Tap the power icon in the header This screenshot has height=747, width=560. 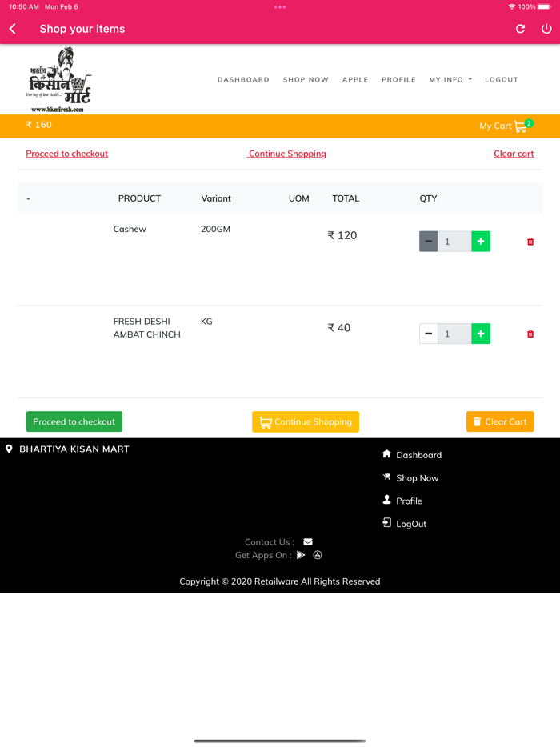coord(546,29)
